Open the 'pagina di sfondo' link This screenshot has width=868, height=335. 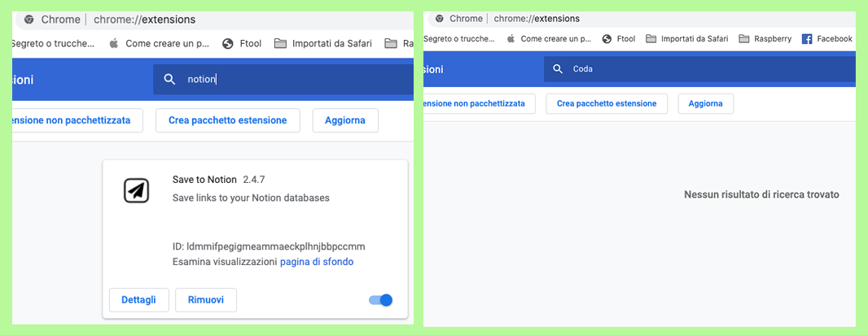click(x=317, y=262)
